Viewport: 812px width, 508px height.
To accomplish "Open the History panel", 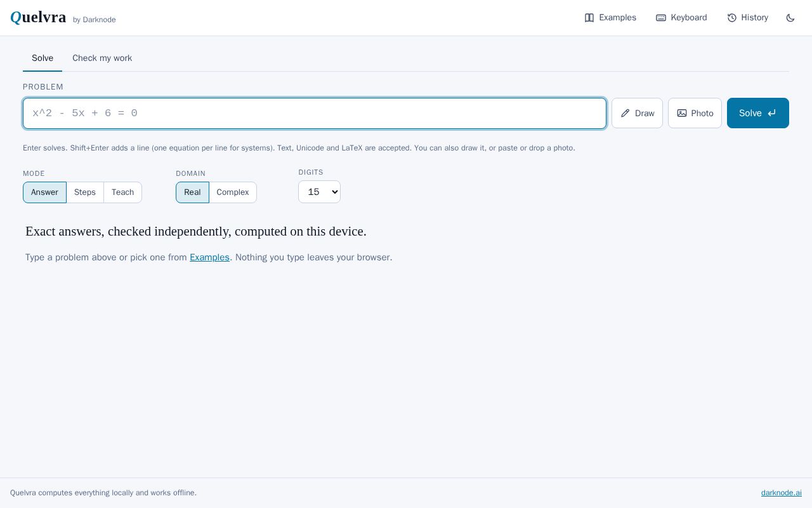I will click(x=747, y=18).
